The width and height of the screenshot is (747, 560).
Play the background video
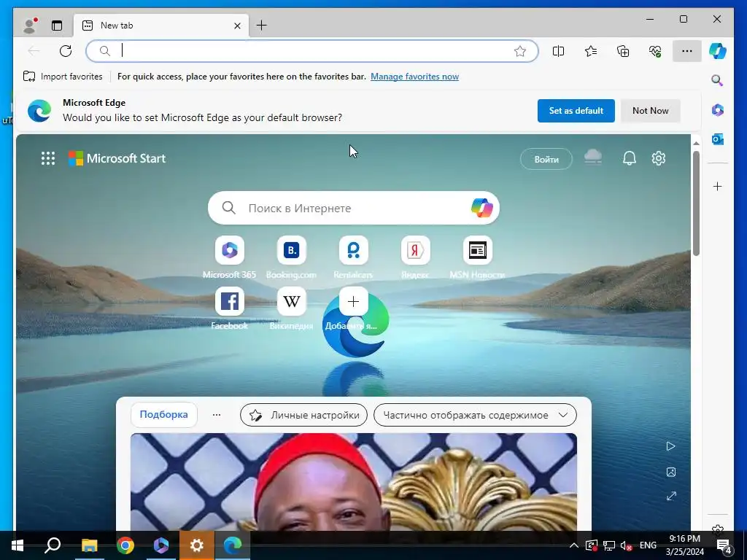671,446
